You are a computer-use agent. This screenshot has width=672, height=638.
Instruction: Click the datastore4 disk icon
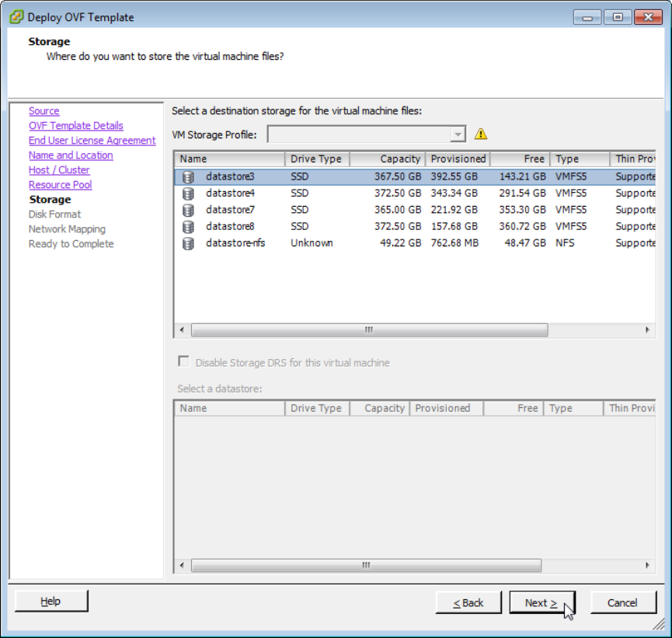[x=188, y=193]
